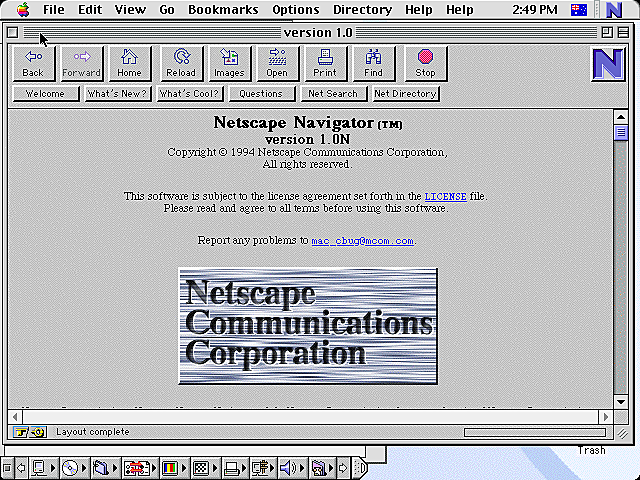Click the What's New? button

[117, 93]
